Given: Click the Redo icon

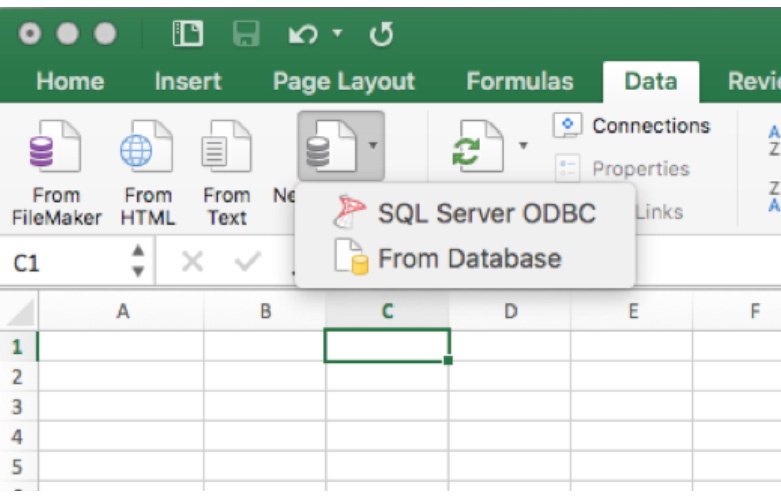Looking at the screenshot, I should (381, 34).
